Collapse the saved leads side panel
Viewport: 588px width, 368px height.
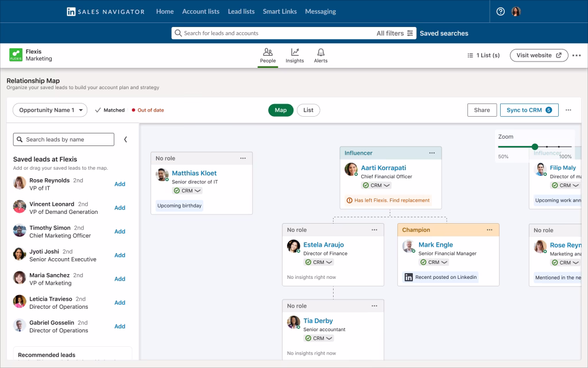pyautogui.click(x=125, y=139)
